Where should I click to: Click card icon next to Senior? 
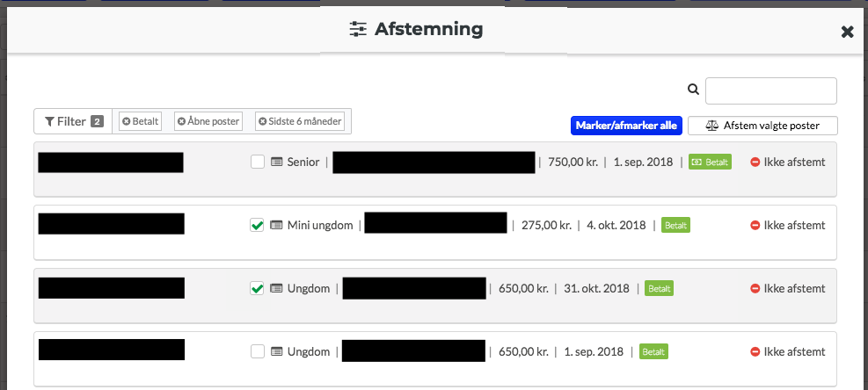pos(276,162)
